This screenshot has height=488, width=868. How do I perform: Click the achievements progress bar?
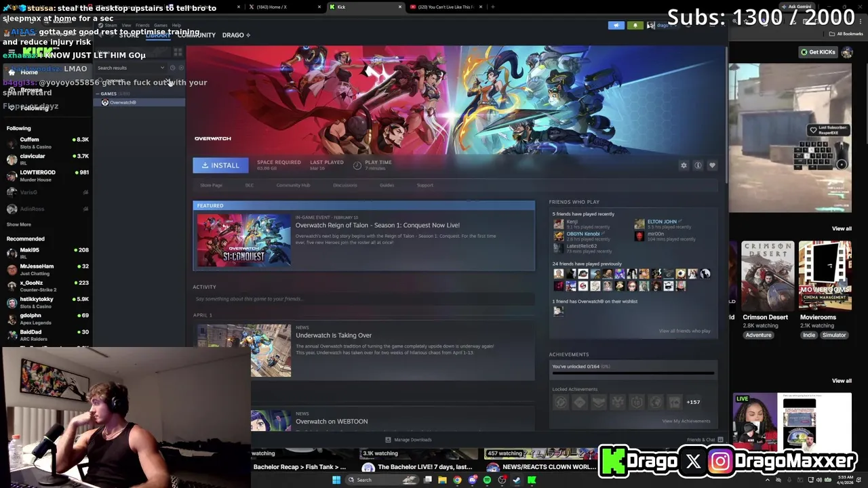(633, 373)
